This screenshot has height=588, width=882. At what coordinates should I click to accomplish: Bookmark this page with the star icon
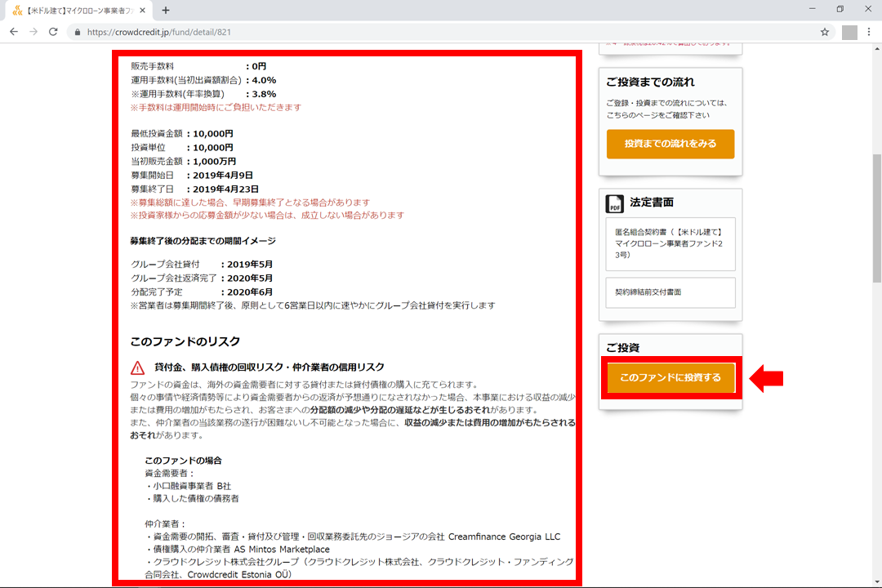[825, 32]
